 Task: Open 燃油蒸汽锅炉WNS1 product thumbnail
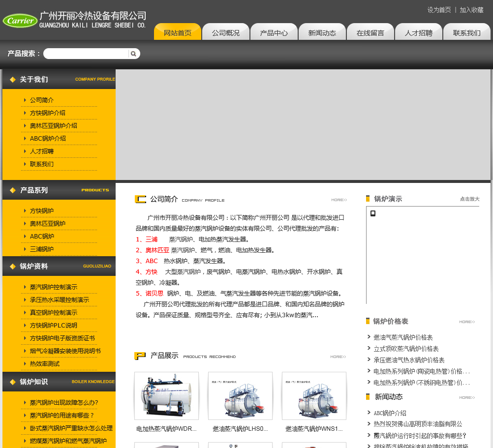tap(314, 396)
